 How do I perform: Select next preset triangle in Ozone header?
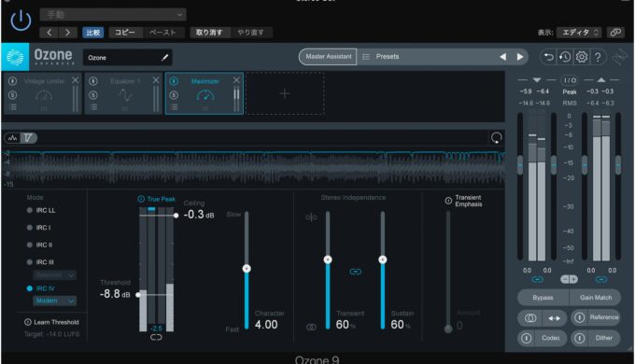pyautogui.click(x=520, y=57)
